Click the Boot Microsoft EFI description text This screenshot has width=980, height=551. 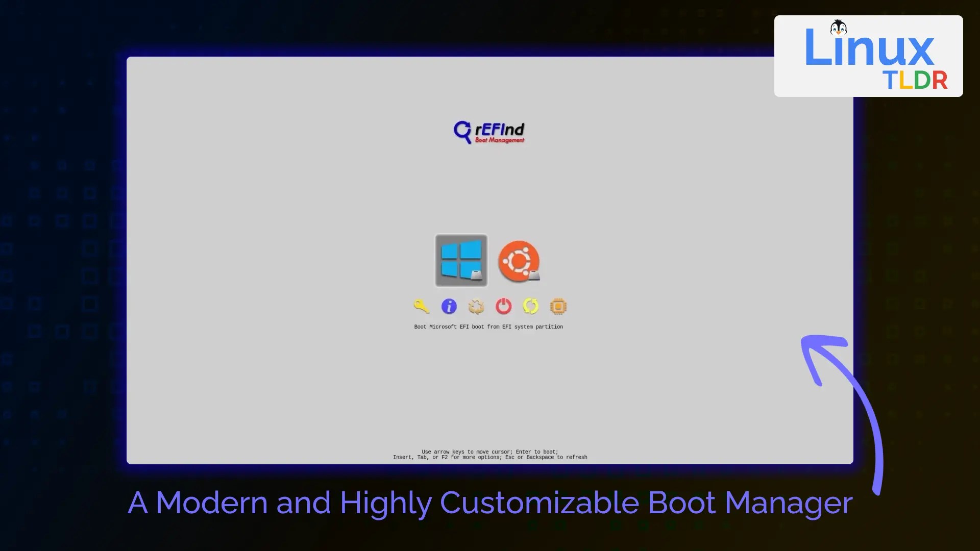click(x=488, y=327)
